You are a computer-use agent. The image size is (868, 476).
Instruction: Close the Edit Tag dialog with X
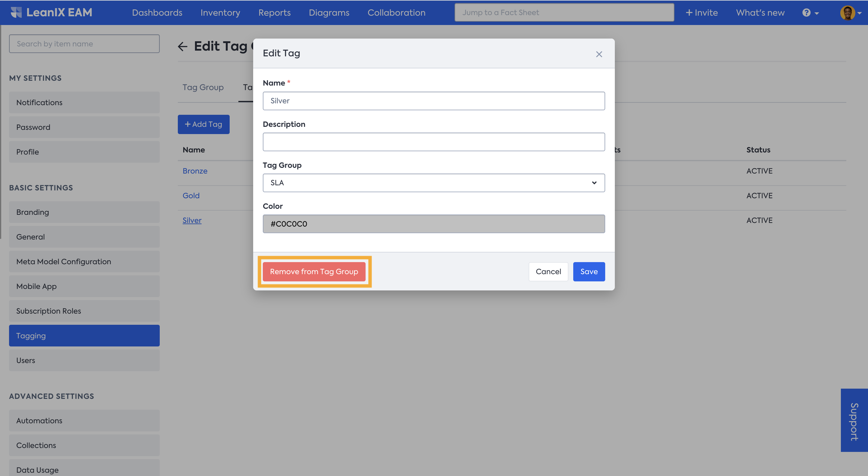point(599,54)
